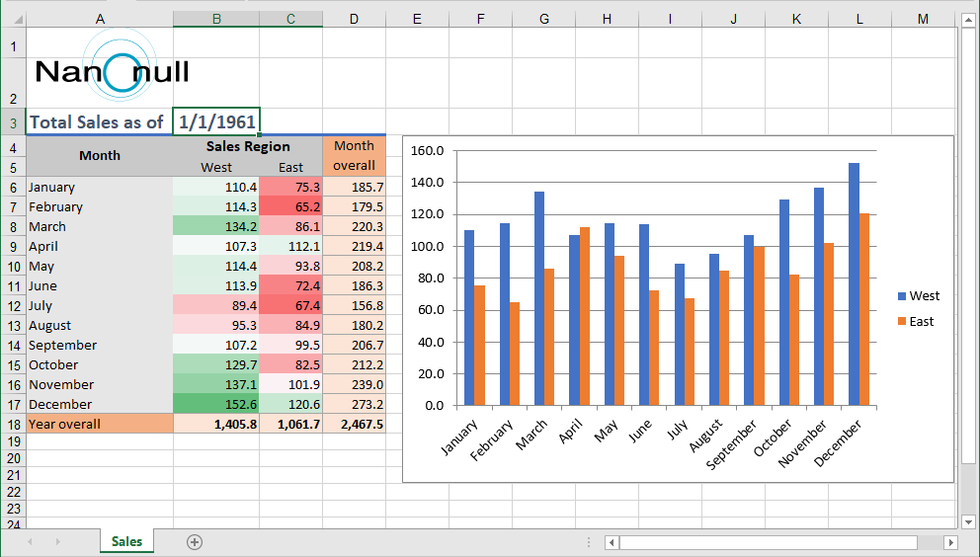The width and height of the screenshot is (980, 557).
Task: Click the next sheet navigation arrow
Action: [58, 542]
